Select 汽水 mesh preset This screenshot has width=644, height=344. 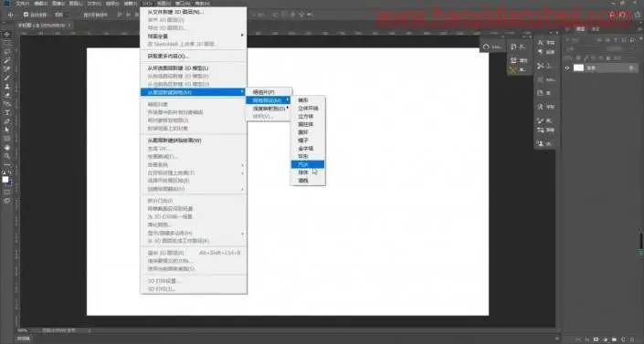tap(308, 164)
